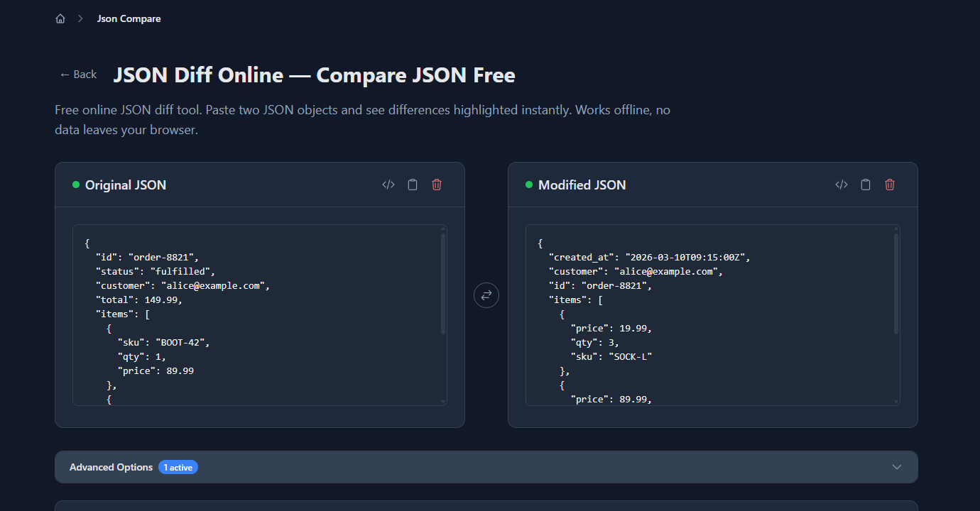Screen dimensions: 980x511
Task: Copy Original JSON with the clipboard icon
Action: pyautogui.click(x=412, y=184)
